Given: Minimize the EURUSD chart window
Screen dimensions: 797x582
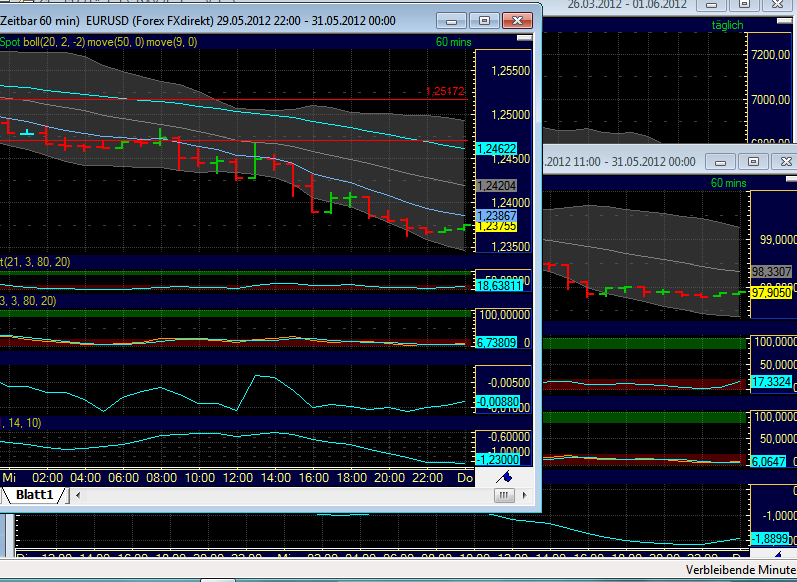Looking at the screenshot, I should click(454, 20).
